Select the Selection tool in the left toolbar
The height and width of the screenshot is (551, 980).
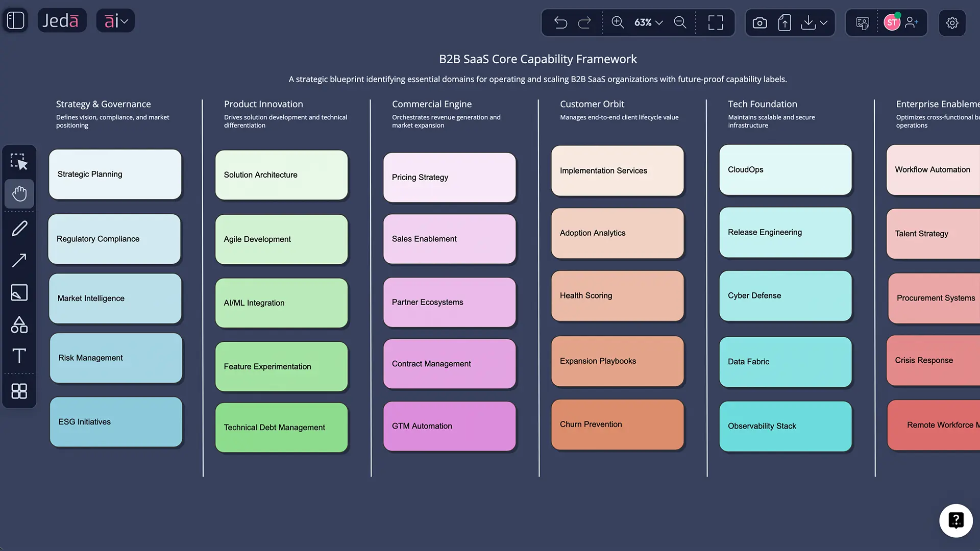pyautogui.click(x=19, y=161)
